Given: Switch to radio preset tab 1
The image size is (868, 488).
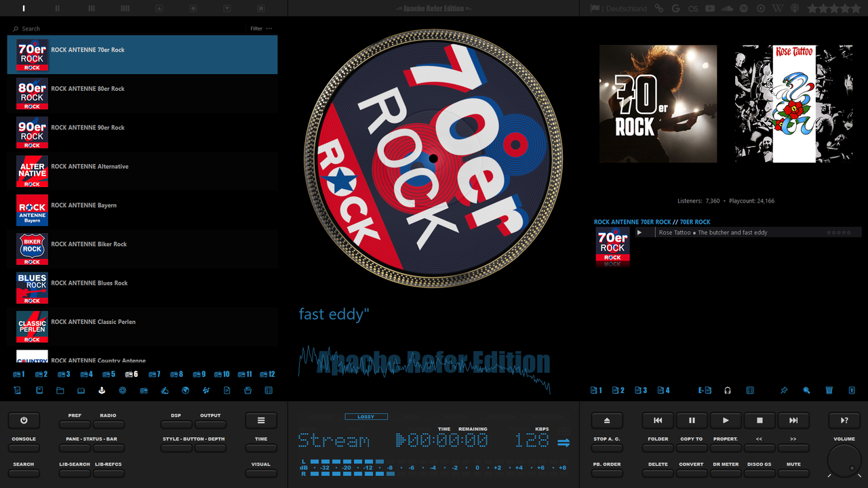Looking at the screenshot, I should coord(19,374).
